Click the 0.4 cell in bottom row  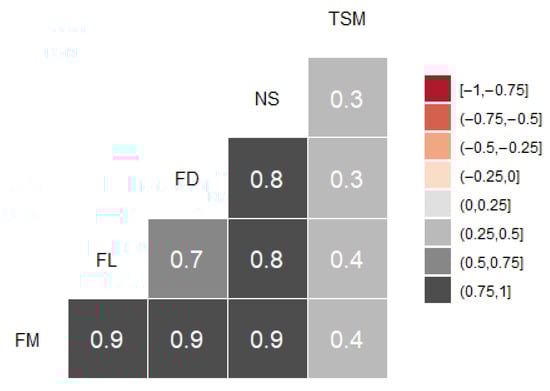(x=348, y=339)
